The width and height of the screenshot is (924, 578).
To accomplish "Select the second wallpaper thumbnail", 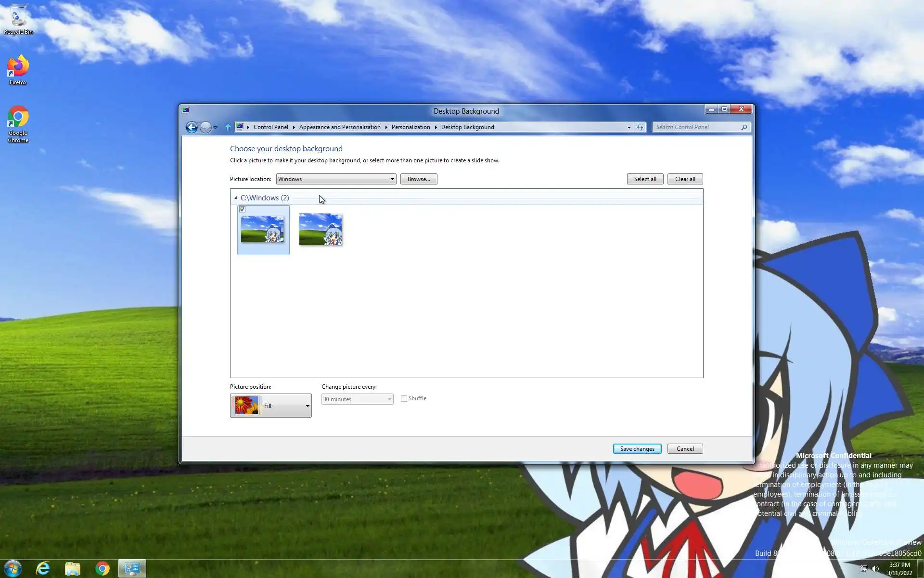I will 321,230.
